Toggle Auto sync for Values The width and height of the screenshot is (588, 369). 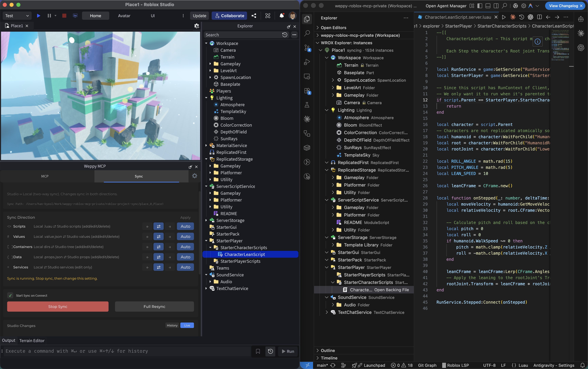click(185, 236)
